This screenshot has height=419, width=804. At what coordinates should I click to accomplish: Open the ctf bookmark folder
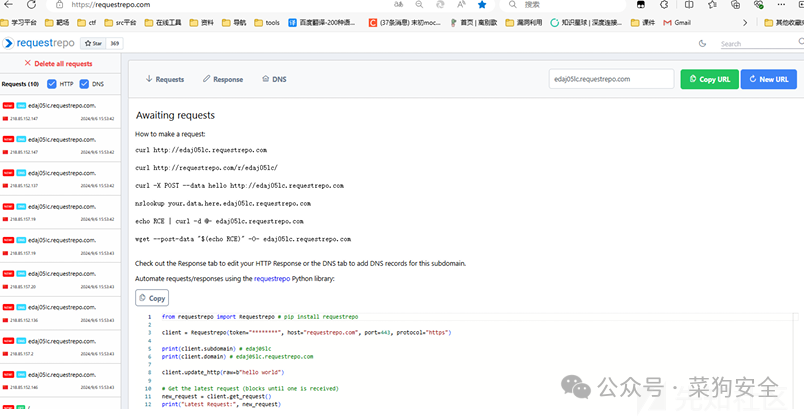click(87, 23)
